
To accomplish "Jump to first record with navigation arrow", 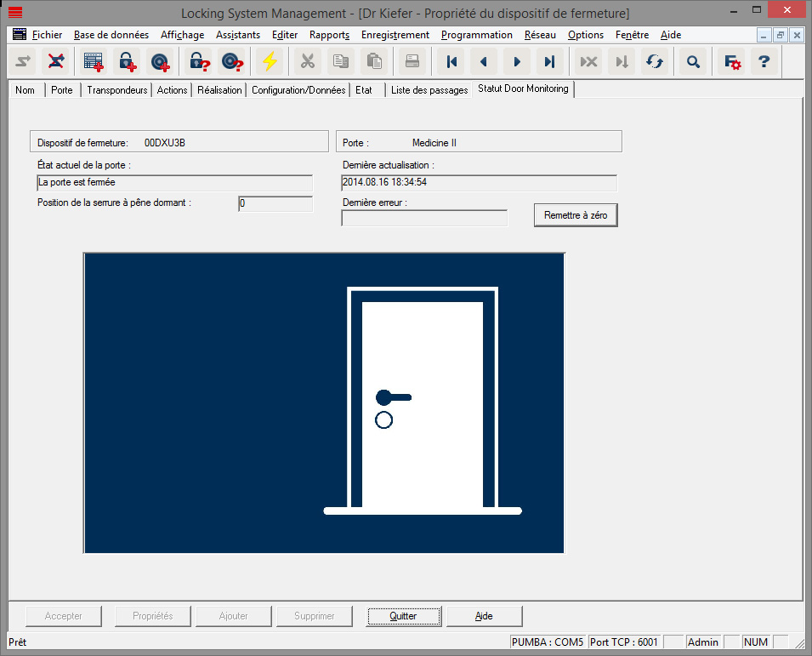I will coord(451,61).
